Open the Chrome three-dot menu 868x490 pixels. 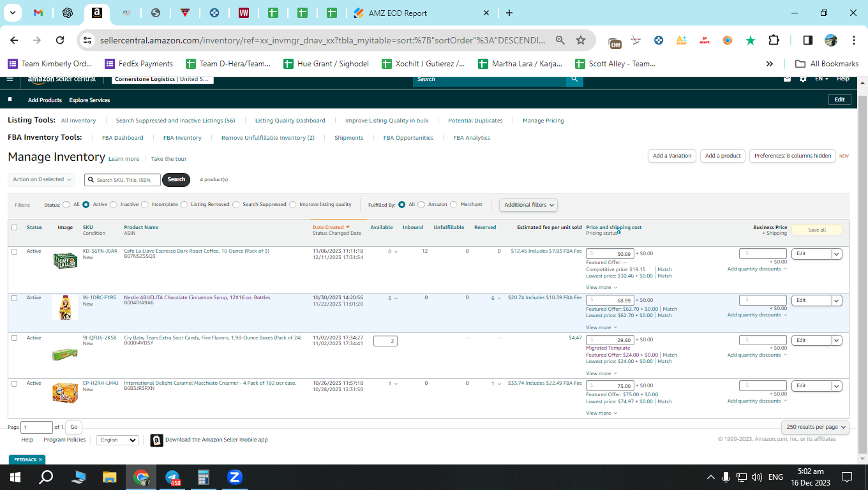pos(854,40)
